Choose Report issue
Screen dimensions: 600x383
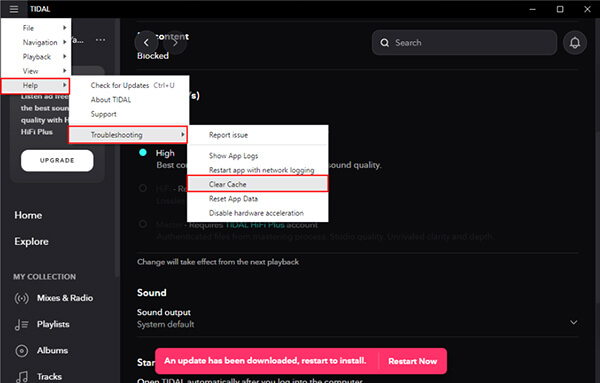click(x=258, y=135)
